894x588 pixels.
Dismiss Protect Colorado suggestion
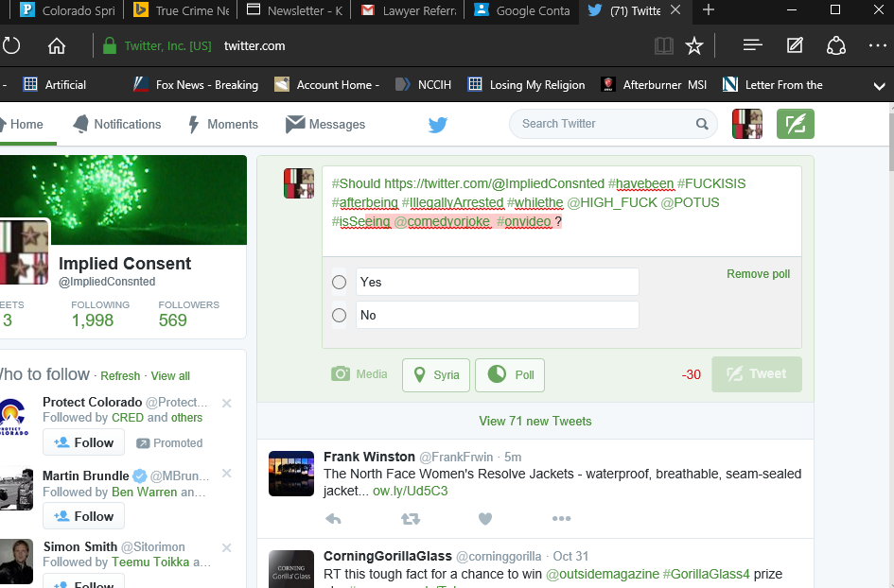(x=226, y=404)
